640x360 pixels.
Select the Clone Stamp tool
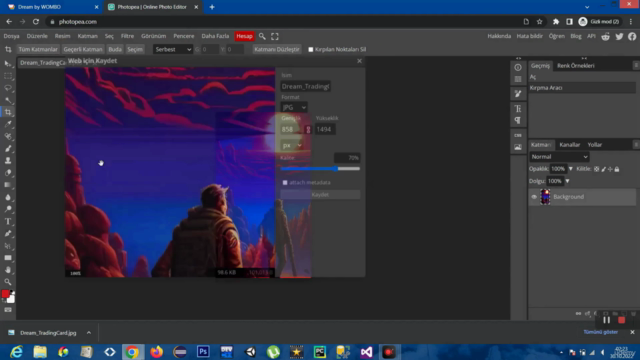(x=8, y=160)
